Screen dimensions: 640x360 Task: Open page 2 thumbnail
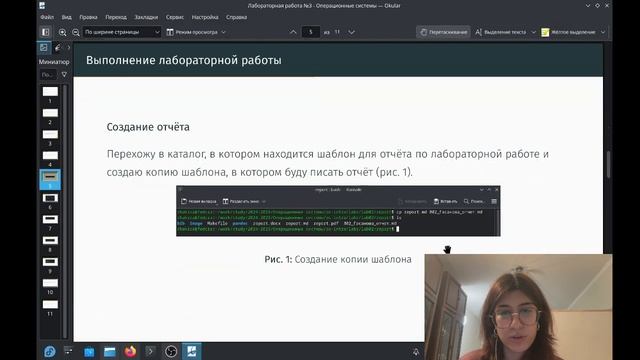(x=50, y=113)
